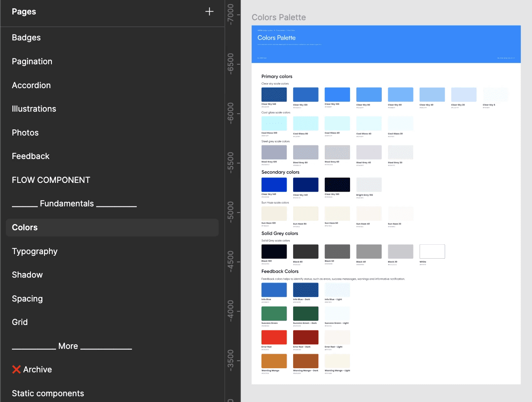Select the Sun Haze 100 swatch
This screenshot has height=402, width=532.
coord(274,213)
